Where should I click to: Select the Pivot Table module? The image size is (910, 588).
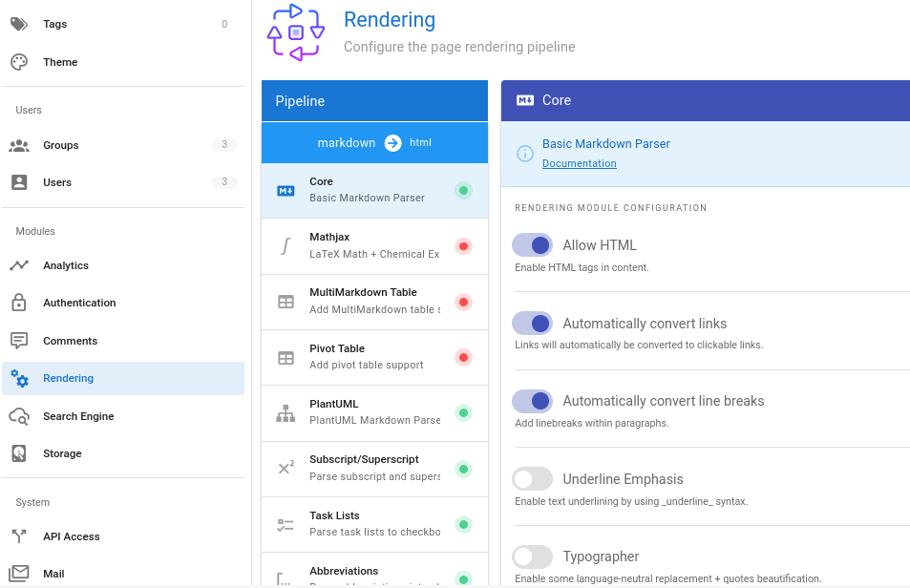pos(374,357)
